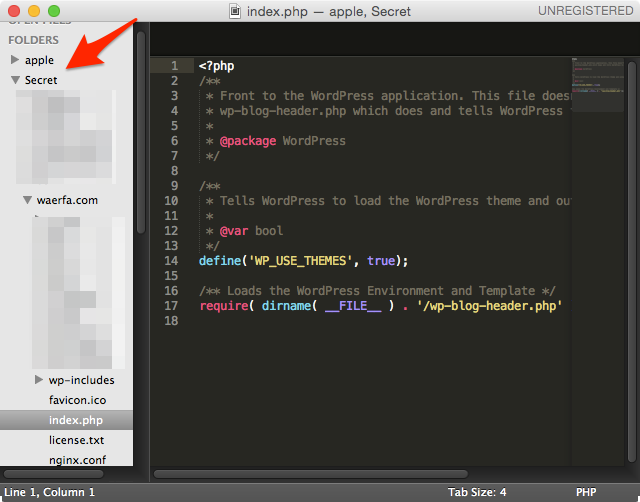Screen dimensions: 640x502
Task: Click line number 17 in gutter
Action: [x=171, y=306]
